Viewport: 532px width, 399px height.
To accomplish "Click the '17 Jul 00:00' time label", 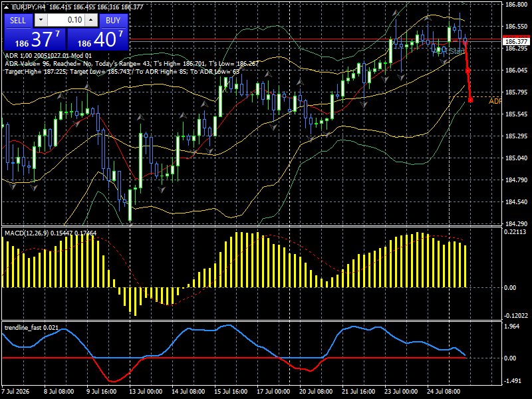I will pyautogui.click(x=273, y=391).
